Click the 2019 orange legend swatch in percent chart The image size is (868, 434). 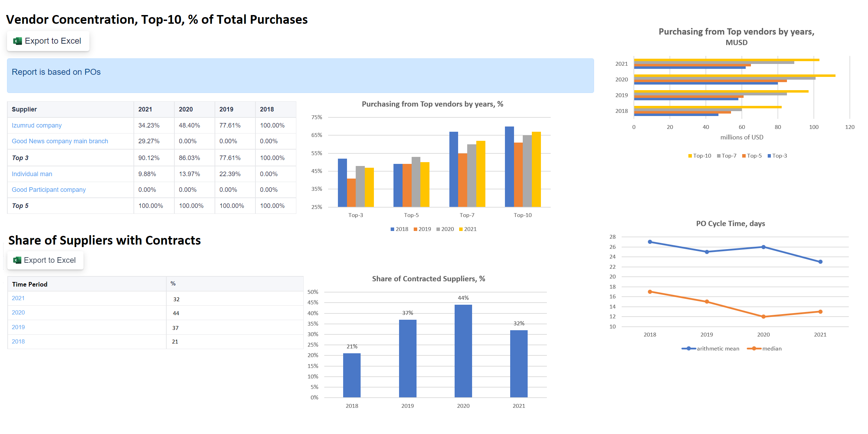click(415, 230)
